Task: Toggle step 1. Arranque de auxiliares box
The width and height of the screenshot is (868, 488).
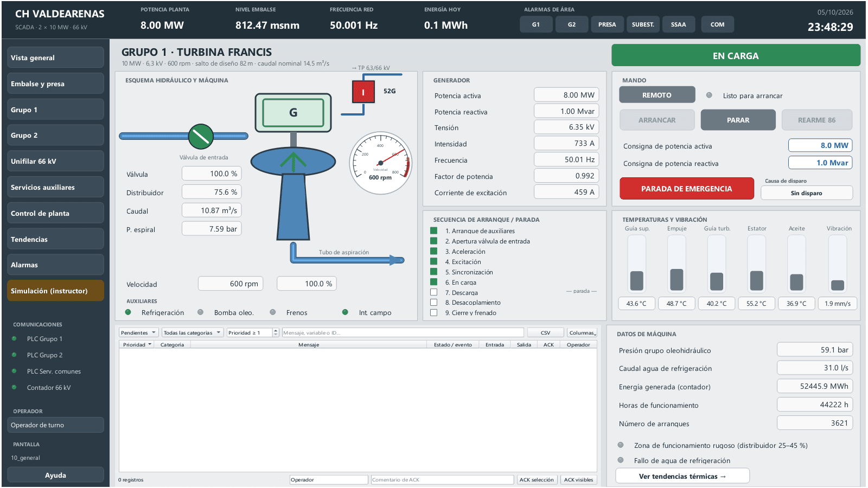Action: (434, 230)
